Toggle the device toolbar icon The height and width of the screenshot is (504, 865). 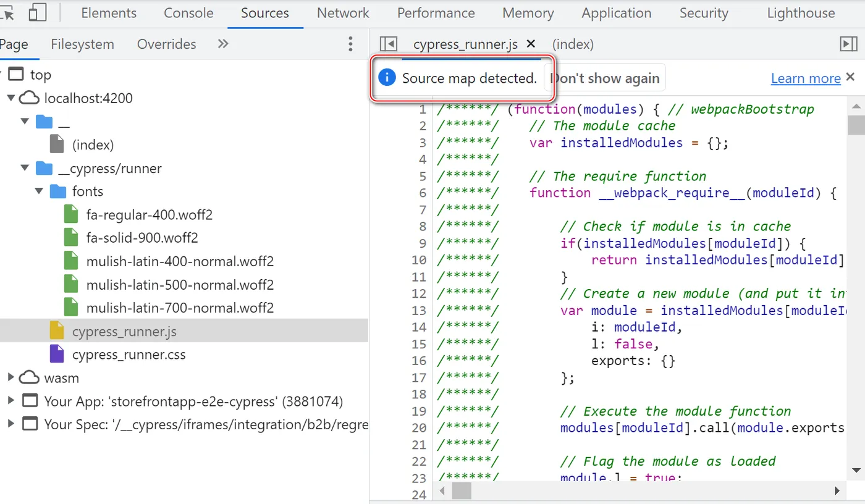click(x=38, y=12)
